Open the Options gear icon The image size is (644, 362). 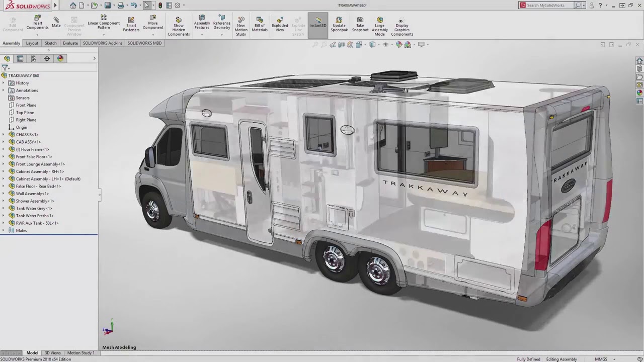177,6
